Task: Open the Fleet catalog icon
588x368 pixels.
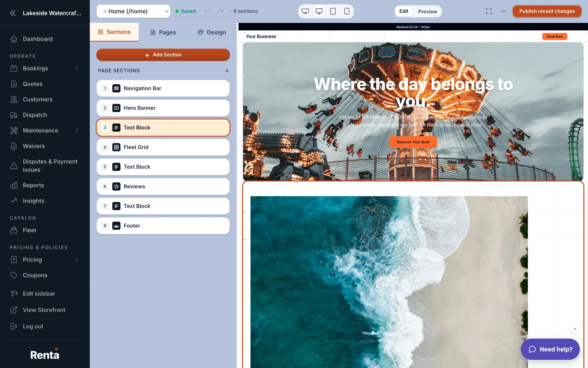Action: 14,230
